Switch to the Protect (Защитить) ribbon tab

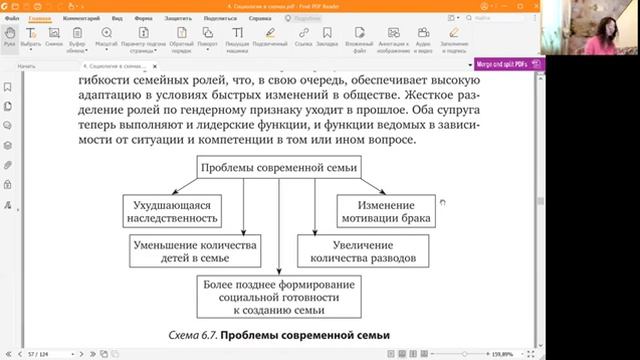(178, 18)
